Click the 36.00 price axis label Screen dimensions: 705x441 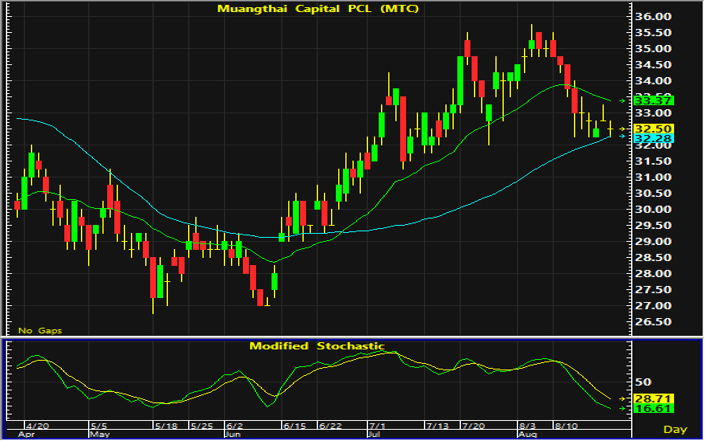653,17
